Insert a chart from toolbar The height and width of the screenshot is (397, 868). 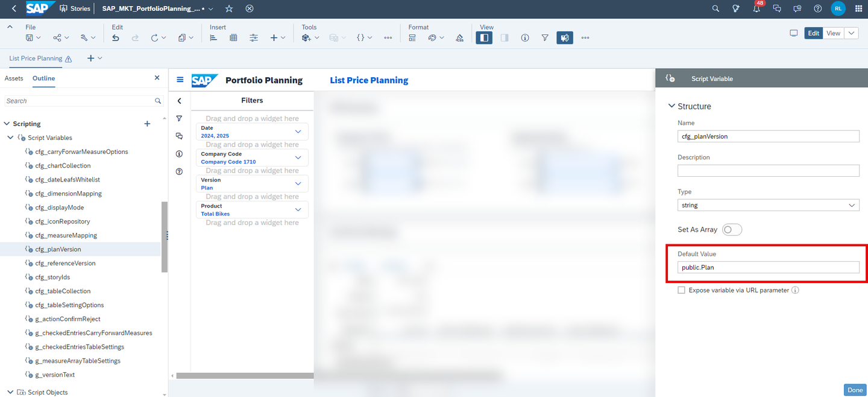[x=213, y=37]
